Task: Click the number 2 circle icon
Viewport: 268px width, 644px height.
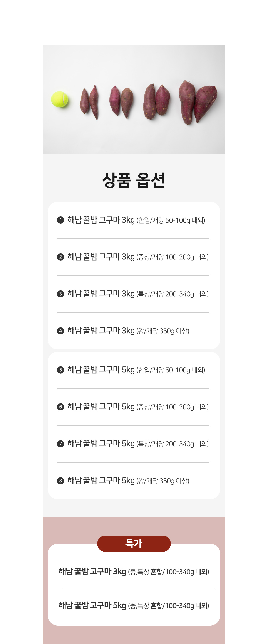Action: click(x=60, y=257)
